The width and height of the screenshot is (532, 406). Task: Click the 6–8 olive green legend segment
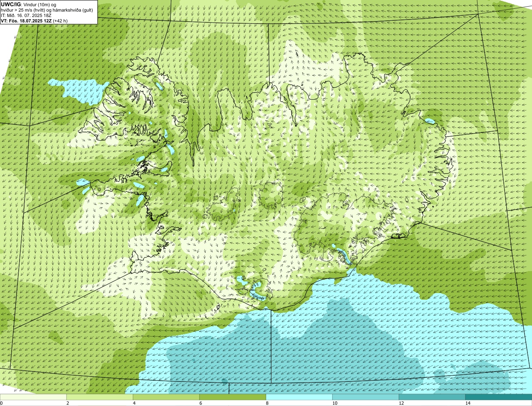233,397
